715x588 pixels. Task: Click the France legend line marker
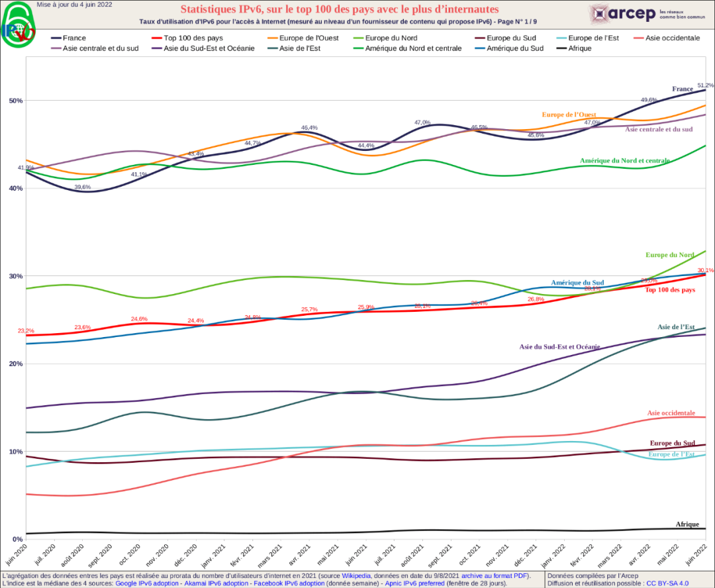(x=55, y=38)
